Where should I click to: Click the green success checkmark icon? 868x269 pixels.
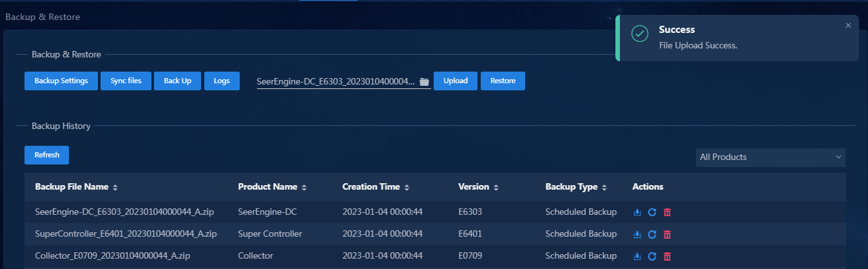(x=639, y=34)
